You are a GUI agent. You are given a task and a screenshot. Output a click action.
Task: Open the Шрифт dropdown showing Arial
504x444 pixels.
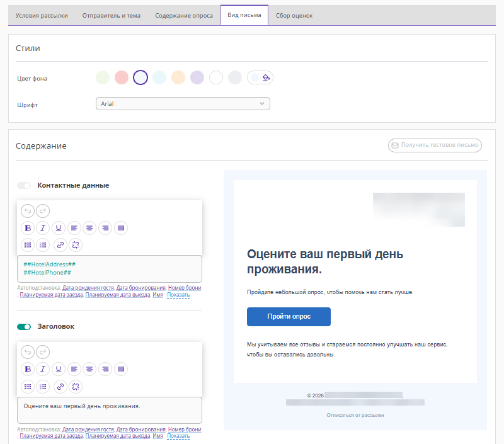click(x=183, y=103)
